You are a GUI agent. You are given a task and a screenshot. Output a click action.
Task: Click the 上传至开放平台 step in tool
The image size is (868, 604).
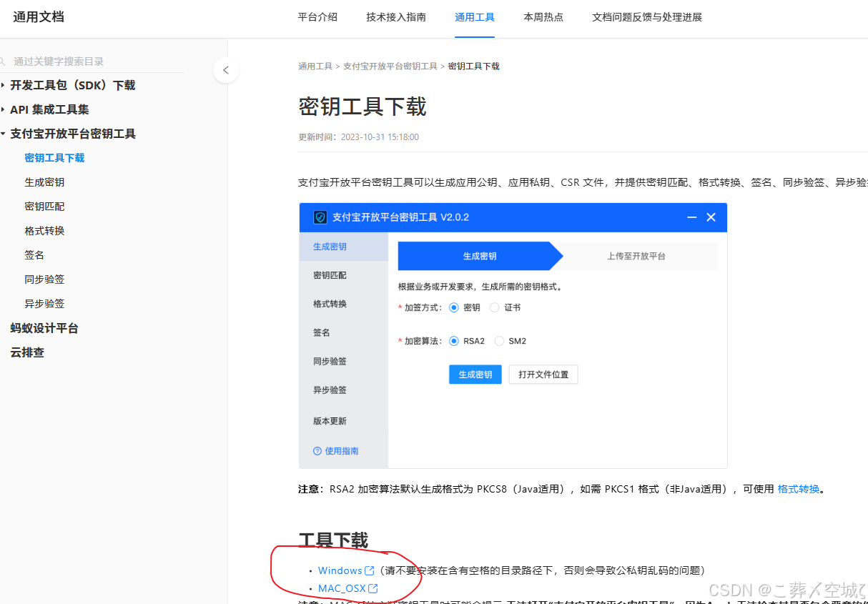tap(636, 256)
